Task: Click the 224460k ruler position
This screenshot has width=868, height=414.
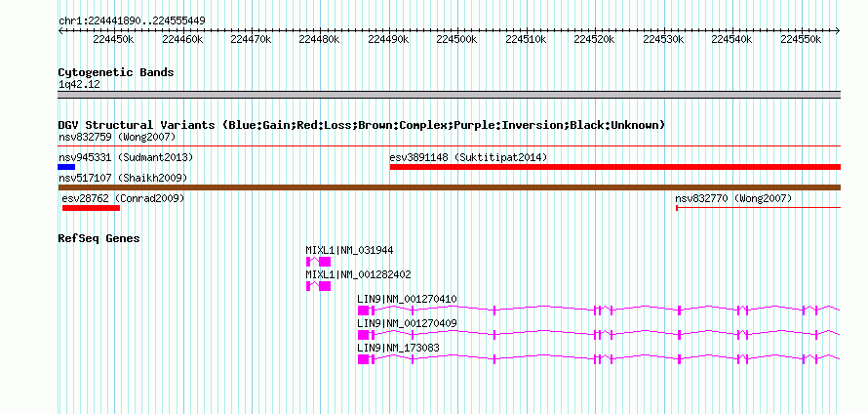Action: [182, 39]
